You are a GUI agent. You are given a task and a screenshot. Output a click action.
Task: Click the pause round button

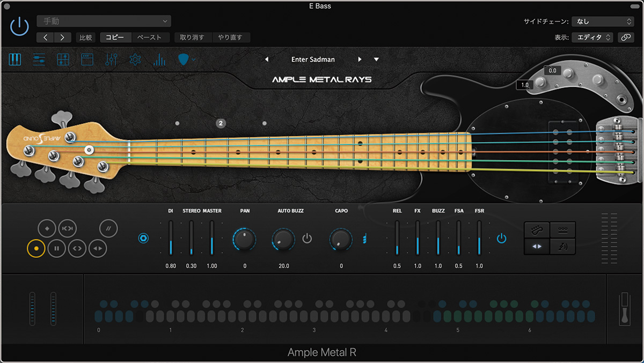click(56, 248)
